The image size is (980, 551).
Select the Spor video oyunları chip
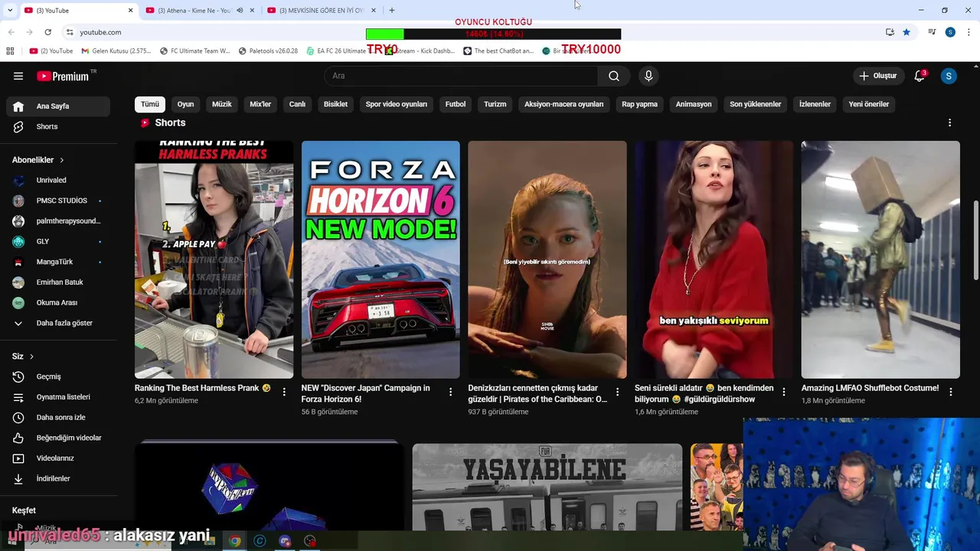396,104
